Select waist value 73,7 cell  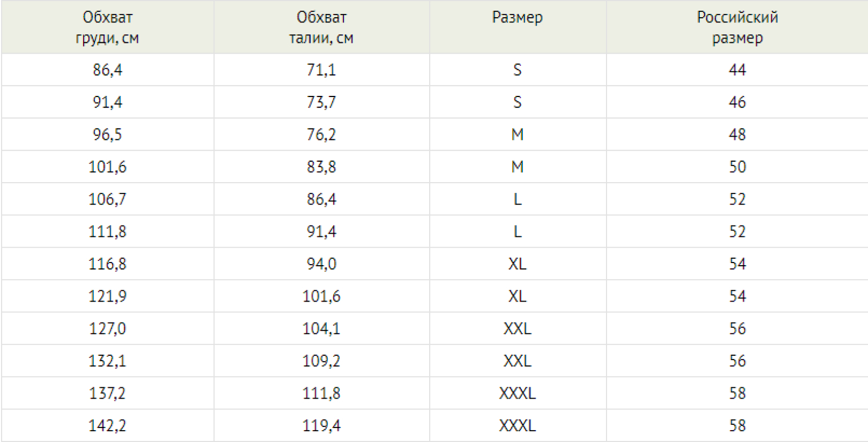321,102
